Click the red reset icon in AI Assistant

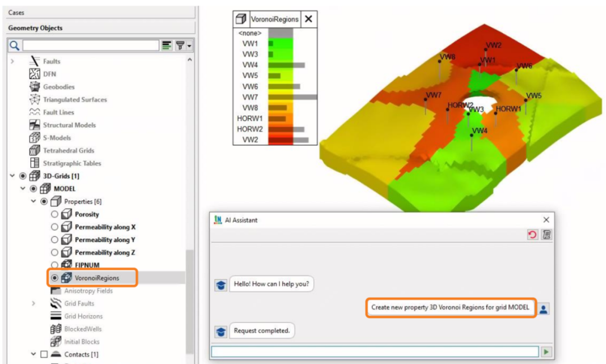click(532, 235)
